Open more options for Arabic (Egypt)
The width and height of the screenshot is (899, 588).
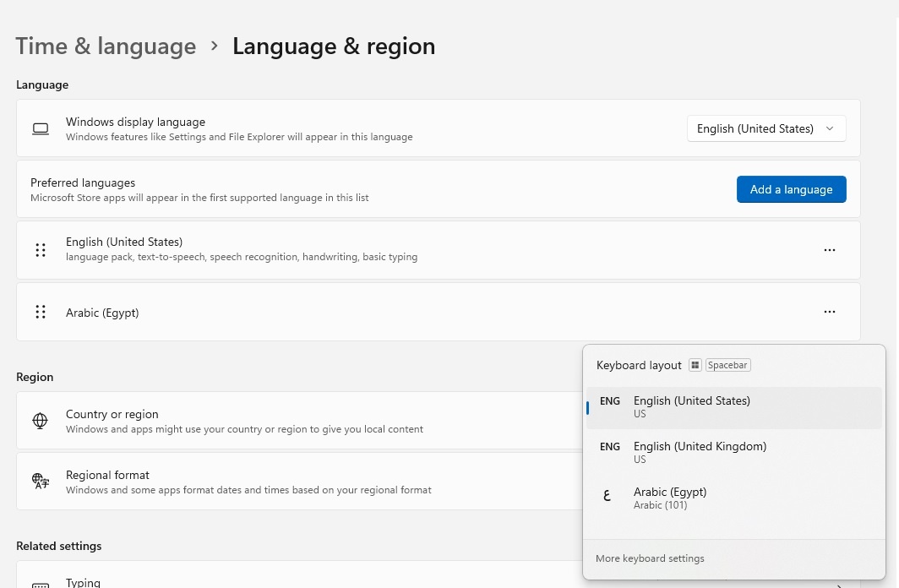coord(829,312)
